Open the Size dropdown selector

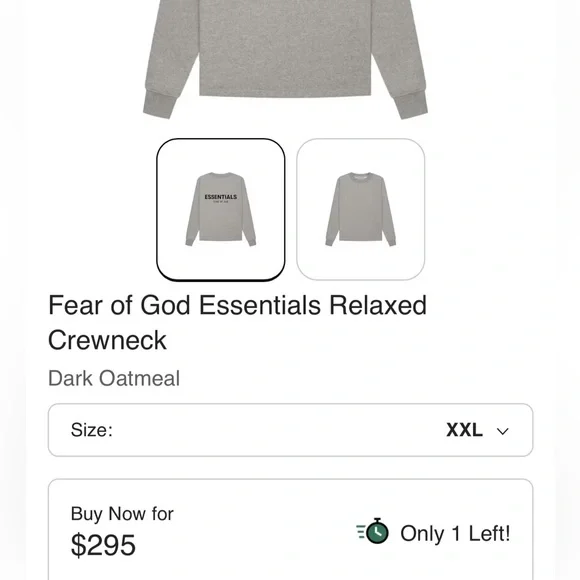[290, 430]
